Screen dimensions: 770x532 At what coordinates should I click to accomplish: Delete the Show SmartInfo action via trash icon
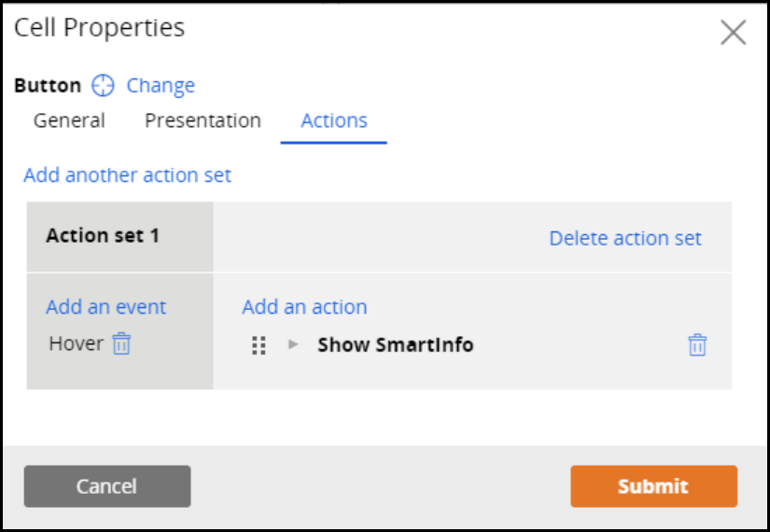[x=697, y=345]
